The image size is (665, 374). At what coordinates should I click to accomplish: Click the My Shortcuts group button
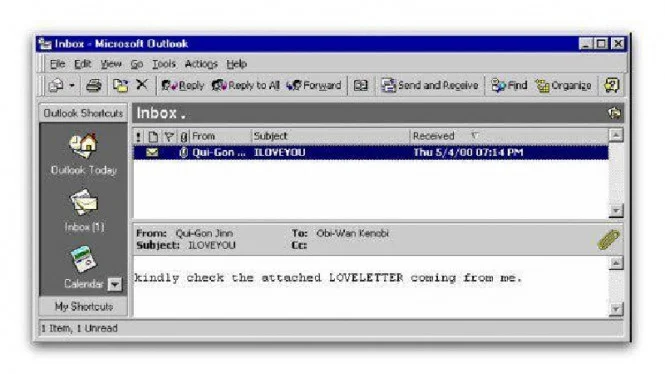pyautogui.click(x=83, y=307)
